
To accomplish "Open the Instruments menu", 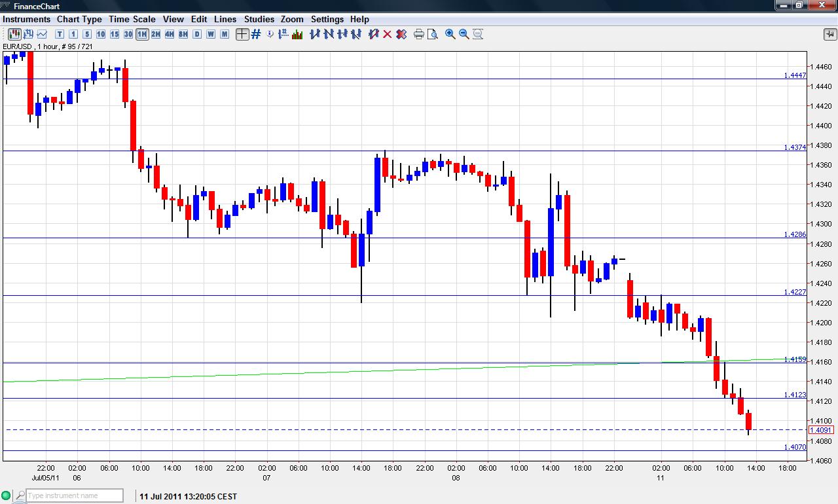I will click(x=26, y=19).
